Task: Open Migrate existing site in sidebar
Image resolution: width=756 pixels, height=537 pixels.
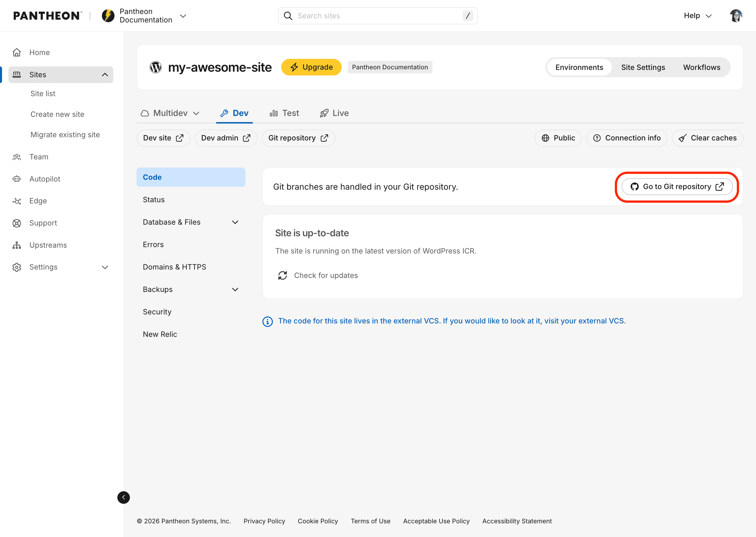Action: (65, 135)
